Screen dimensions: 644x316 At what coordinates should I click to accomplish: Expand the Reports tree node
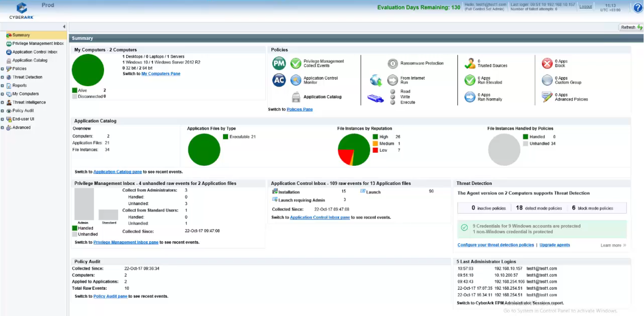(x=2, y=85)
